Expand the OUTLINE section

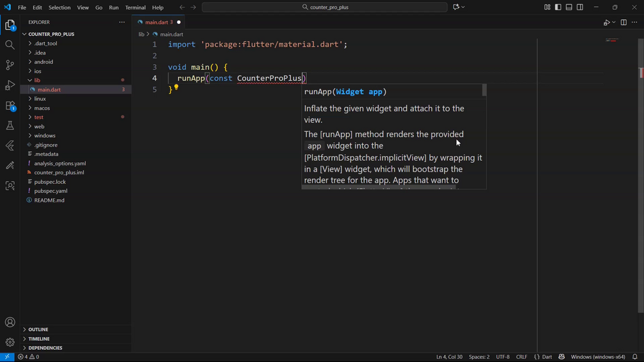point(38,329)
